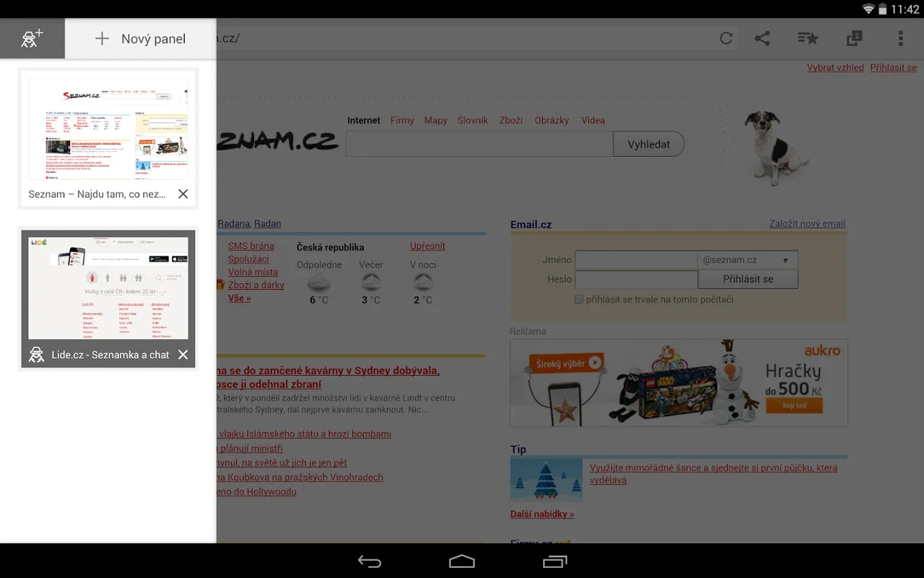The image size is (924, 578).
Task: Tap the battery status icon
Action: coord(882,9)
